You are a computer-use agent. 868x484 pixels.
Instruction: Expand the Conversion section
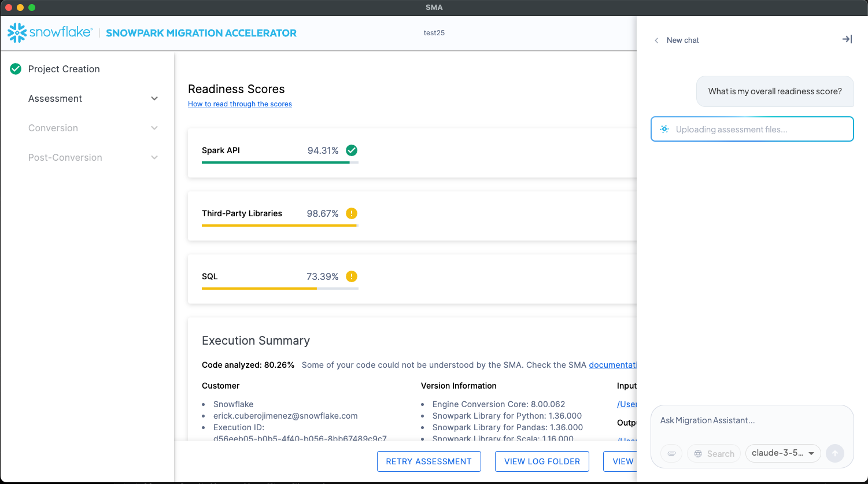154,128
